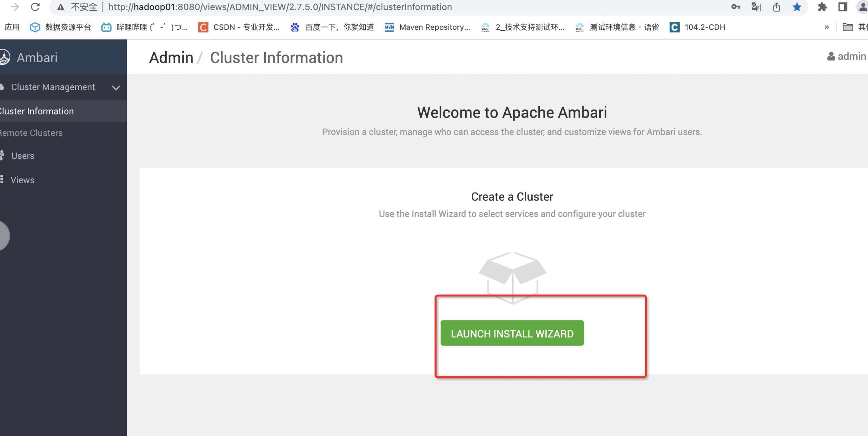Click the admin user icon
The height and width of the screenshot is (436, 868).
[831, 56]
